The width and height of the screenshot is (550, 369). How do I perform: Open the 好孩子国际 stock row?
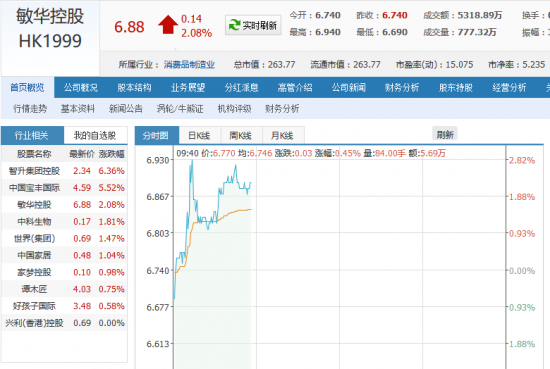pyautogui.click(x=65, y=306)
